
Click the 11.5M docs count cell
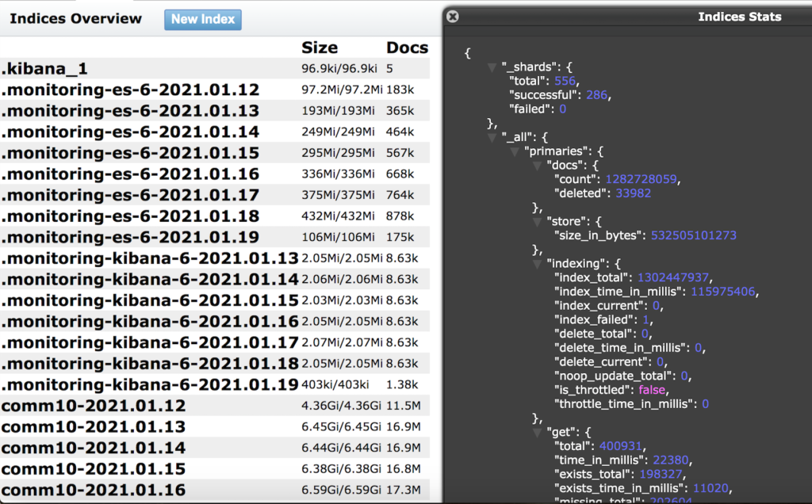coord(404,406)
